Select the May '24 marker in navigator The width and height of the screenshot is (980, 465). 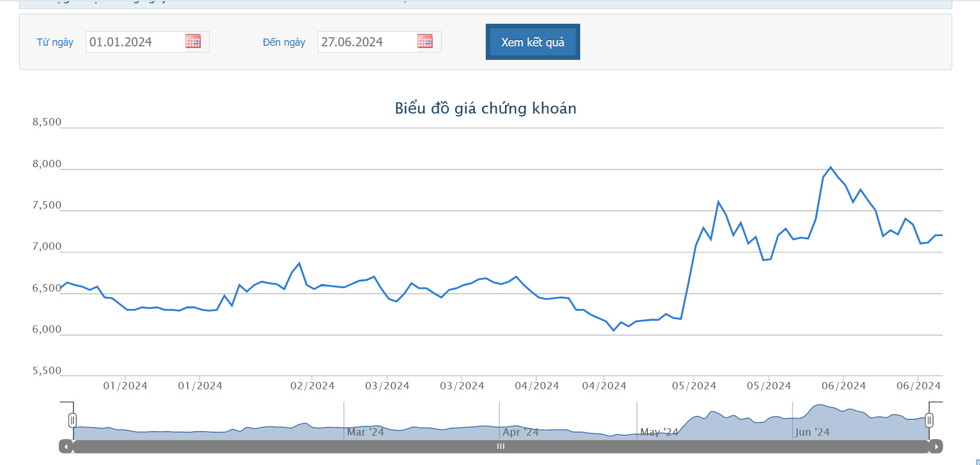pyautogui.click(x=659, y=432)
